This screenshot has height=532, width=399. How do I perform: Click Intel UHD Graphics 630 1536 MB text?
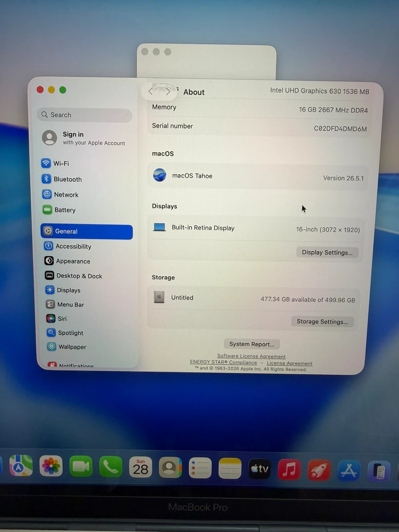[320, 91]
